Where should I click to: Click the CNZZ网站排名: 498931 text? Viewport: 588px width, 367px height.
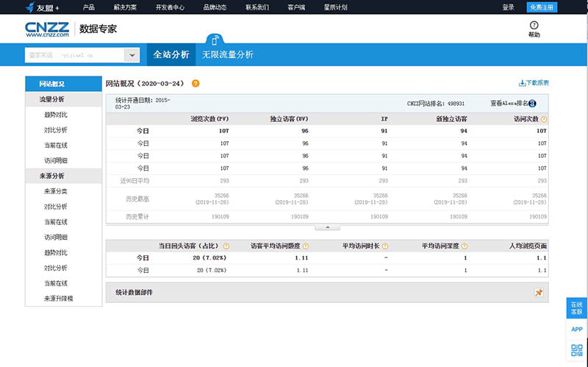pos(435,104)
